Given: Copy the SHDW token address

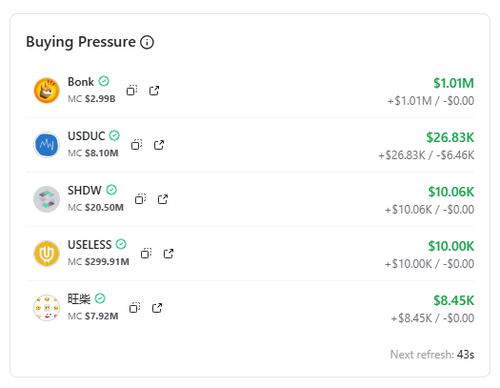Looking at the screenshot, I should click(140, 199).
